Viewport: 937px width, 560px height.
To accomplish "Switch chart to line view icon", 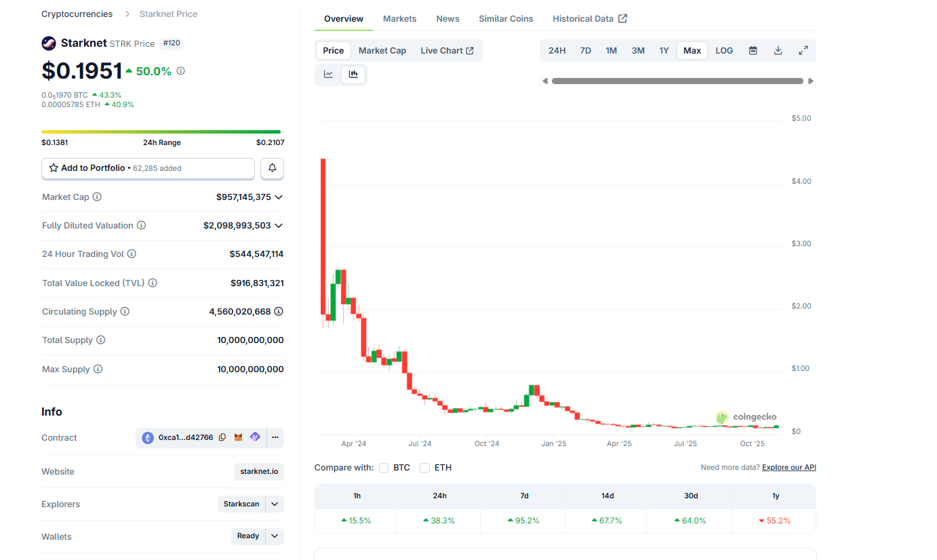I will coord(328,75).
